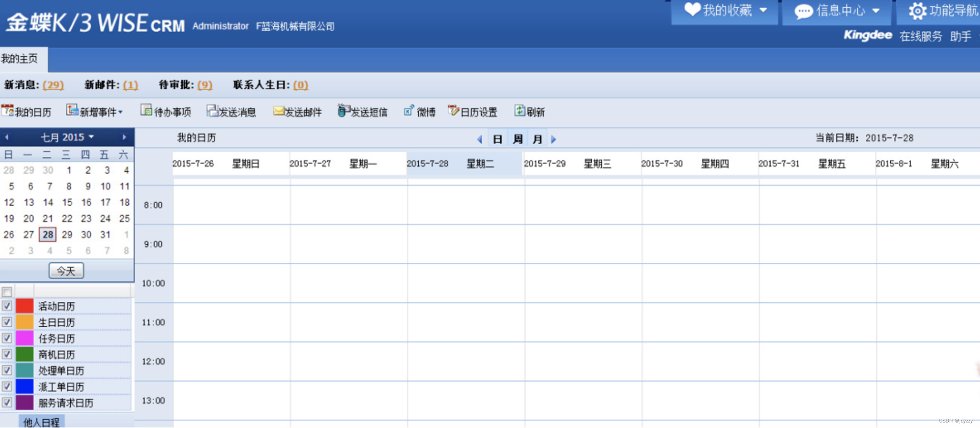Open 在线服务 menu item

921,36
